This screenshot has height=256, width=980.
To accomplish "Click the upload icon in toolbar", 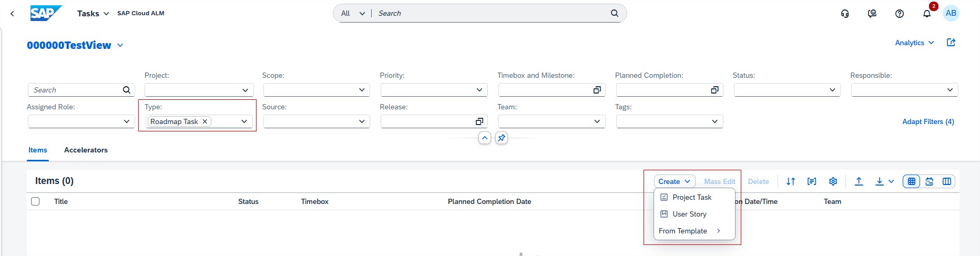I will (x=859, y=181).
